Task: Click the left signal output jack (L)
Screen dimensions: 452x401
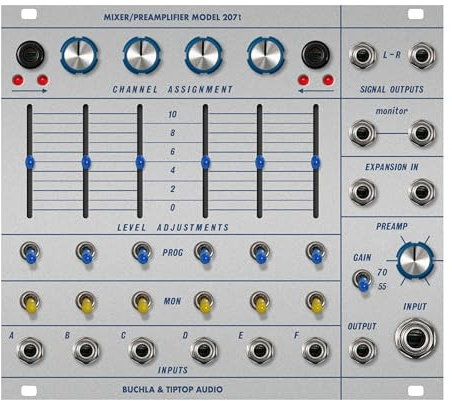Action: click(363, 56)
